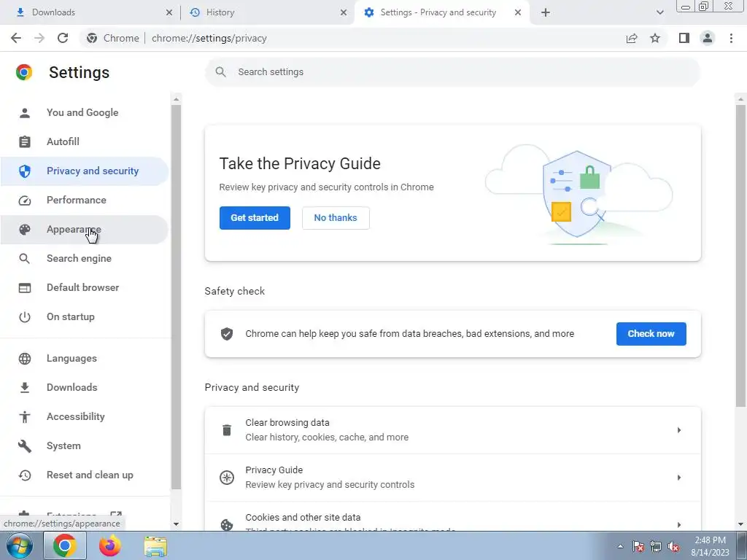This screenshot has width=747, height=560.
Task: Expand Clear browsing data row arrow
Action: pos(679,430)
